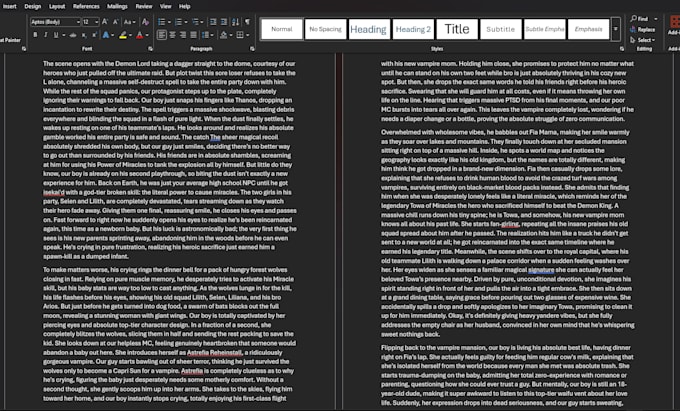Open the Clipboard dialog launcher
The width and height of the screenshot is (680, 411).
click(x=24, y=49)
